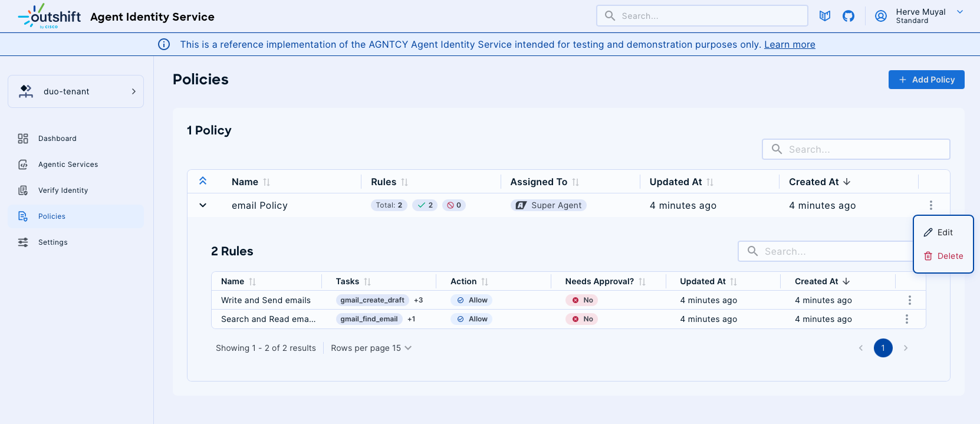Select Edit from the context menu
Image resolution: width=980 pixels, height=424 pixels.
tap(944, 232)
